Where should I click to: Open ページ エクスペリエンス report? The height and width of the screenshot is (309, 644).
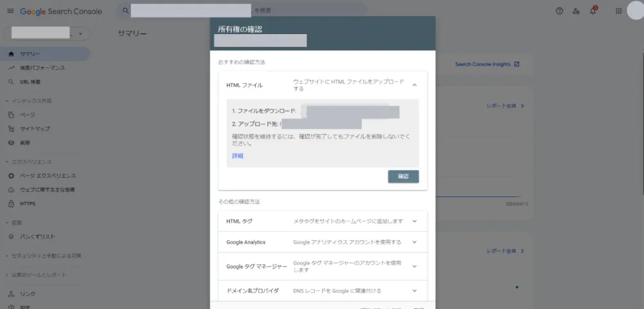[45, 176]
